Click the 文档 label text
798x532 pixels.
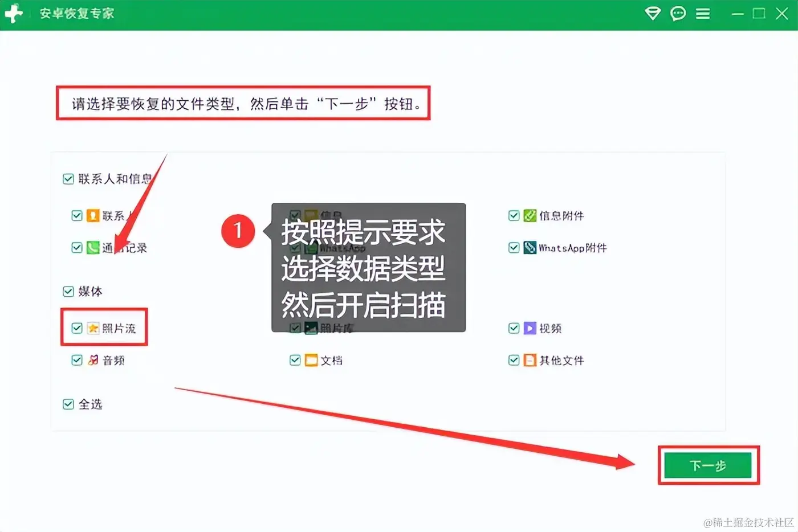pyautogui.click(x=332, y=360)
